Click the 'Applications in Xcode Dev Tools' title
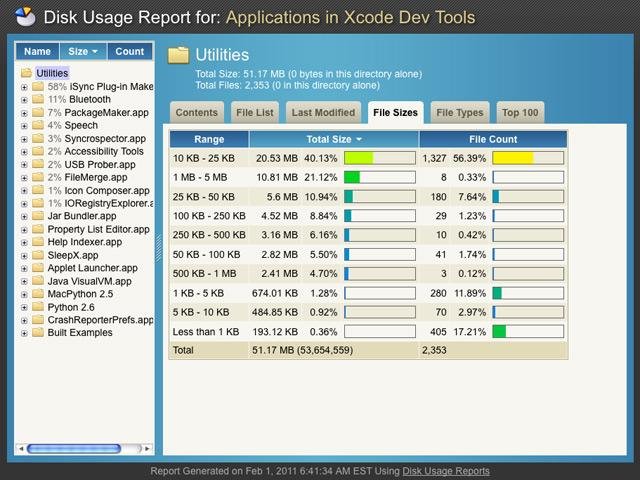The width and height of the screenshot is (640, 480). click(351, 18)
